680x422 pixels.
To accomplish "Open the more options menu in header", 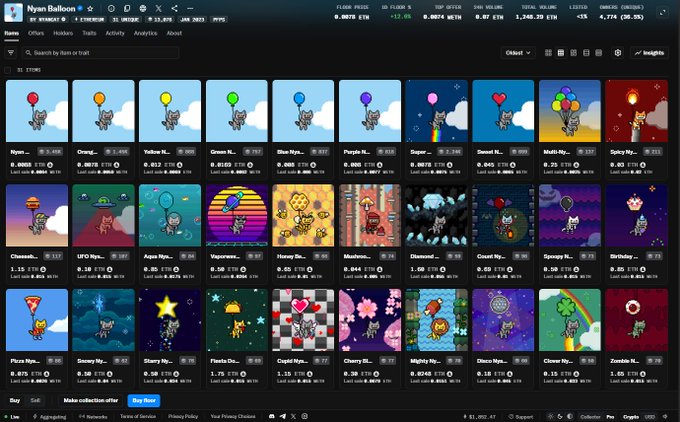I will [190, 8].
